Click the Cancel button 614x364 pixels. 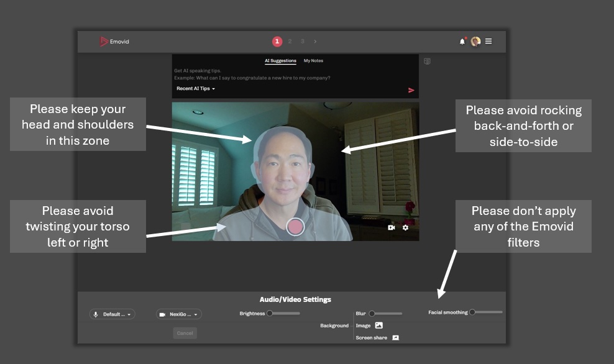pos(185,334)
